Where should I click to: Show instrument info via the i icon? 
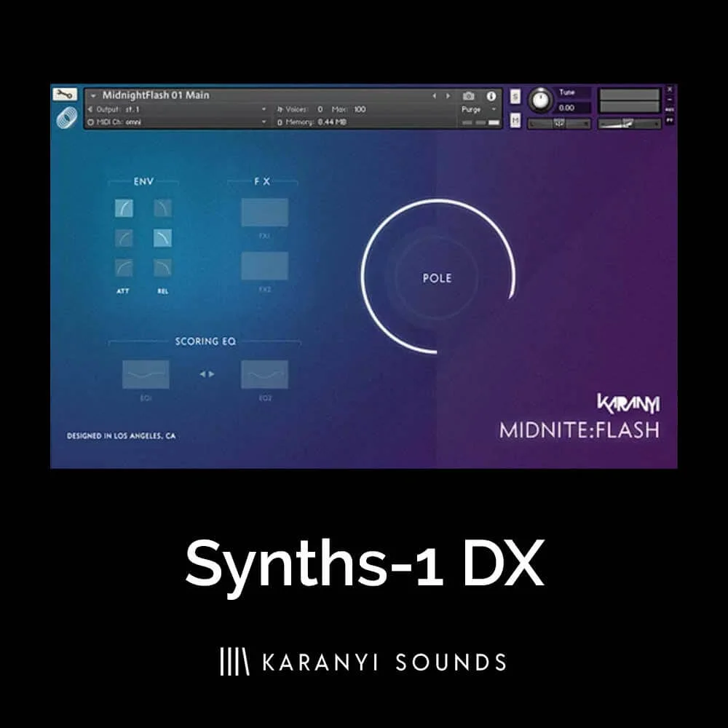coord(491,96)
